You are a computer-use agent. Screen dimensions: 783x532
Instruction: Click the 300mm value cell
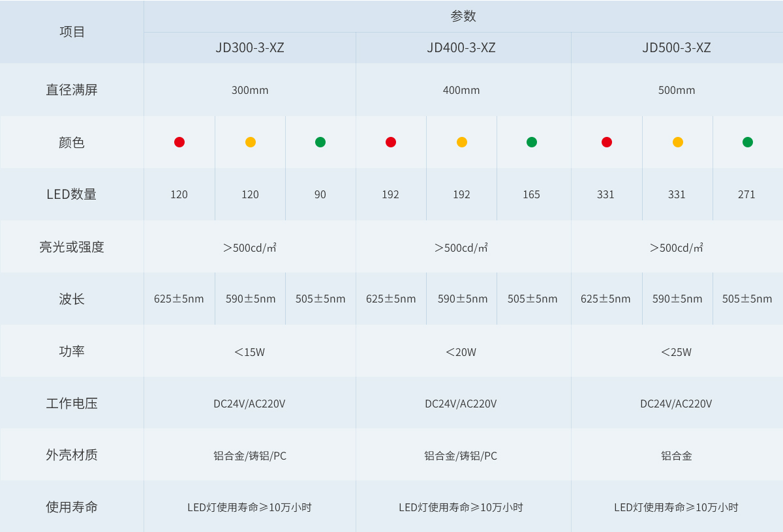[249, 90]
